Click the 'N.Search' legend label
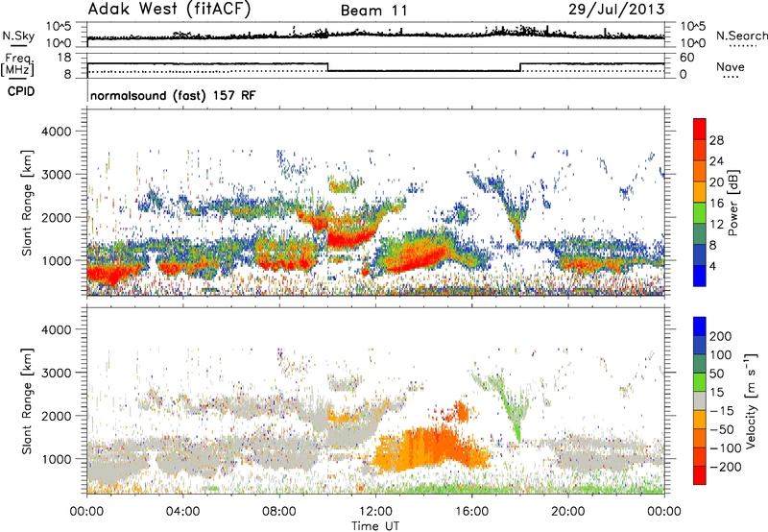 click(x=741, y=36)
